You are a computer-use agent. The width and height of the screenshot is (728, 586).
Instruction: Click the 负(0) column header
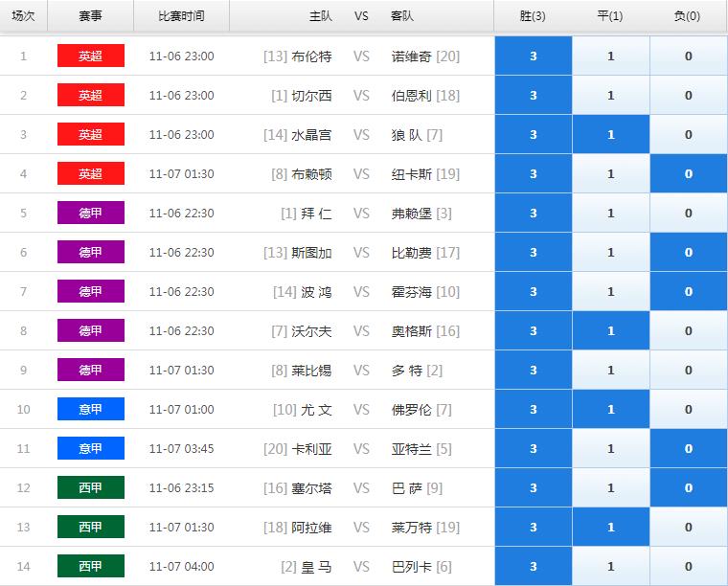[687, 15]
